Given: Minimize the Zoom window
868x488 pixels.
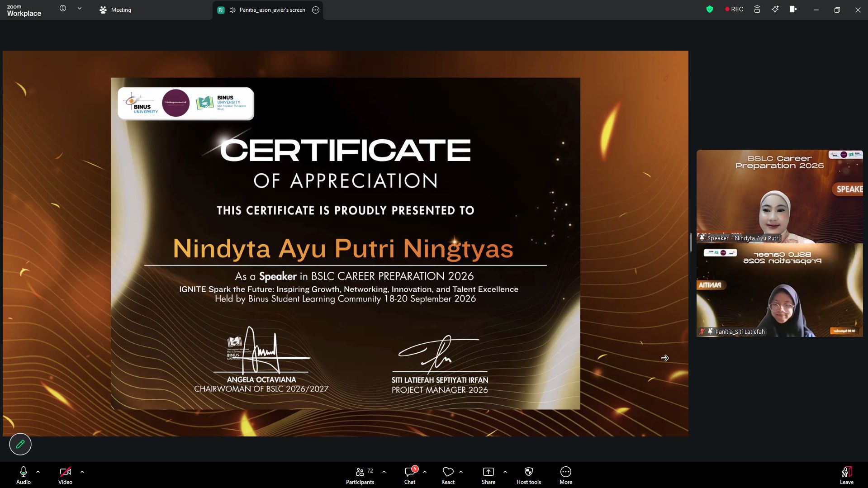Looking at the screenshot, I should tap(816, 10).
